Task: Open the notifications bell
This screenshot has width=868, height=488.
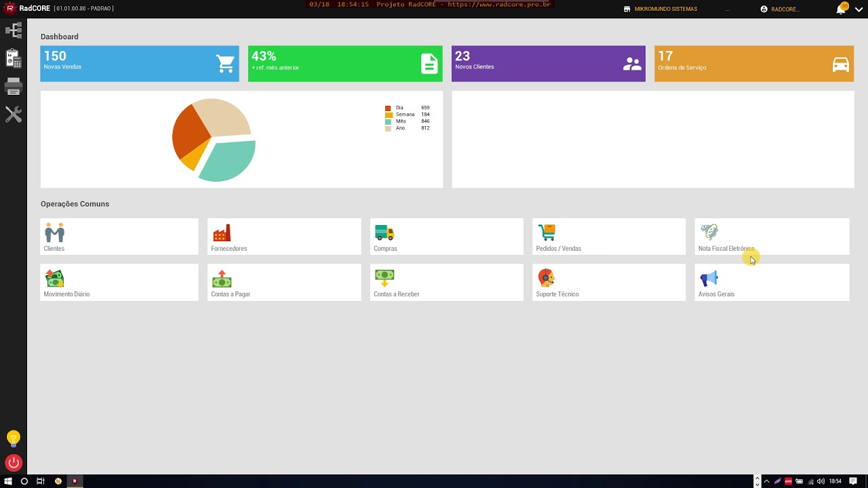Action: click(841, 9)
